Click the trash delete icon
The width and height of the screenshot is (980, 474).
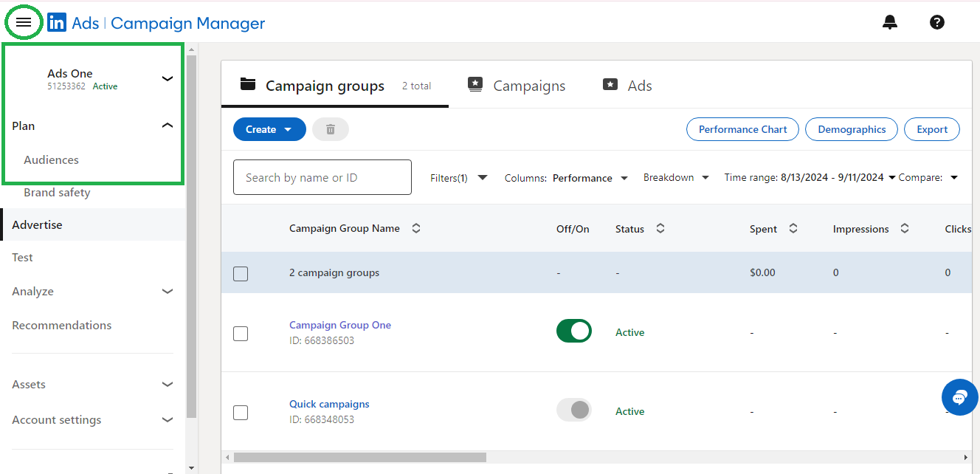coord(331,129)
